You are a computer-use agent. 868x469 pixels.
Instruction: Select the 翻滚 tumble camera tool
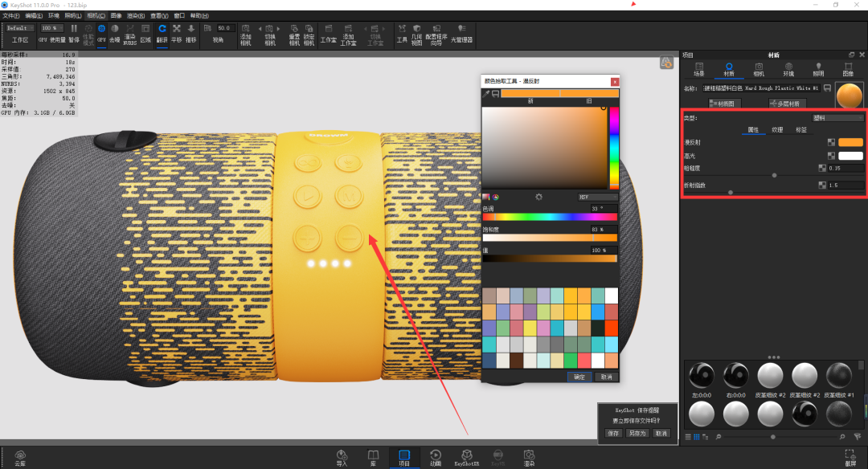162,33
